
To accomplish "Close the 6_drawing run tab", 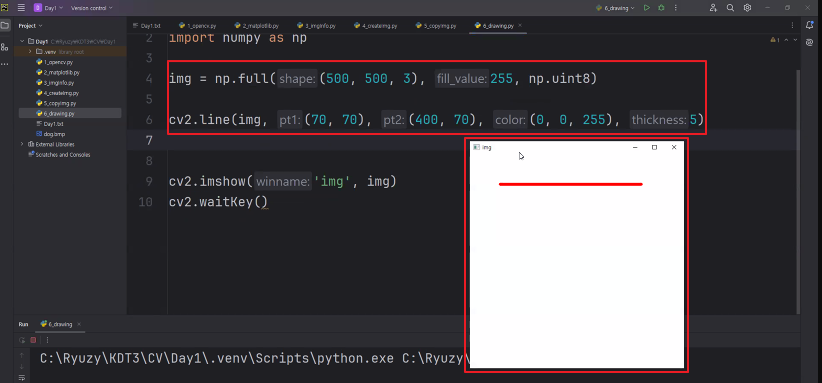I will pyautogui.click(x=79, y=324).
